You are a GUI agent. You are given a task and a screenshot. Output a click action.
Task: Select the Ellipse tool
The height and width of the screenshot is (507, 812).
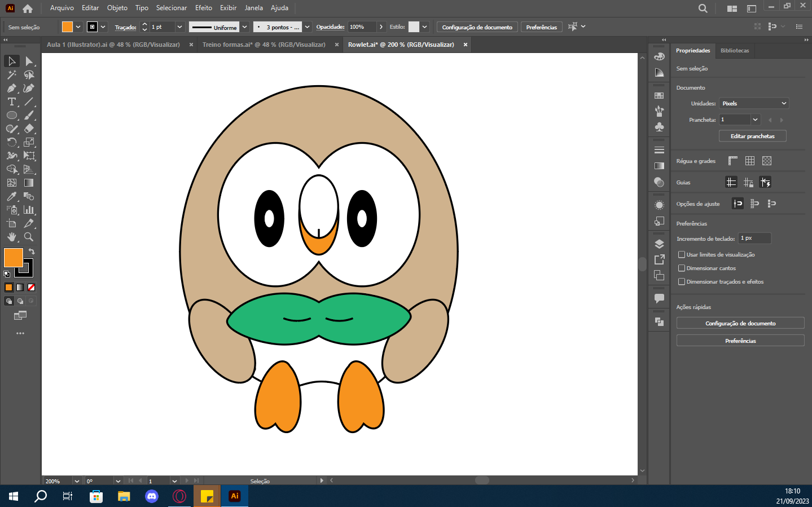(12, 115)
